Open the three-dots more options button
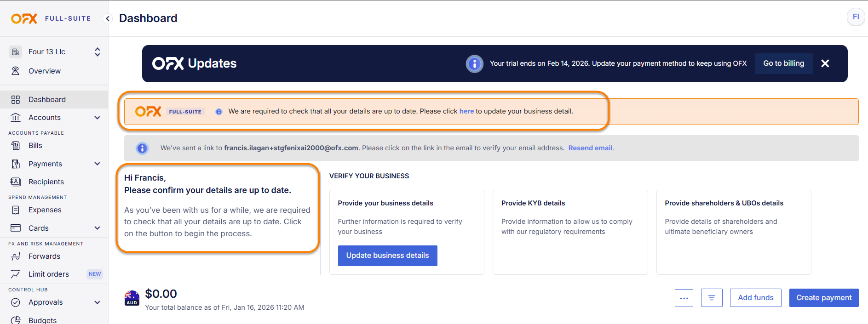 click(x=684, y=298)
